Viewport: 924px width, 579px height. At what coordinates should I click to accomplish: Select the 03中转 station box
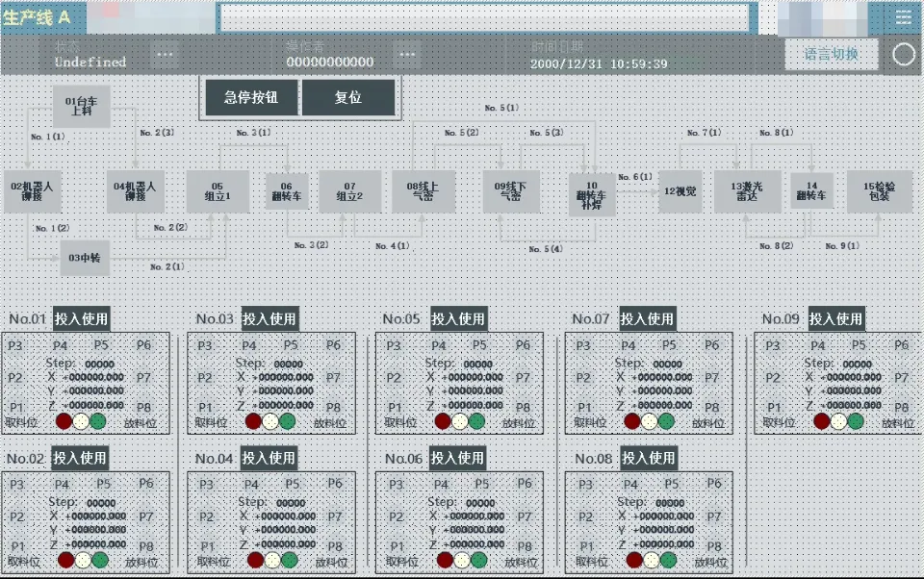tap(85, 258)
